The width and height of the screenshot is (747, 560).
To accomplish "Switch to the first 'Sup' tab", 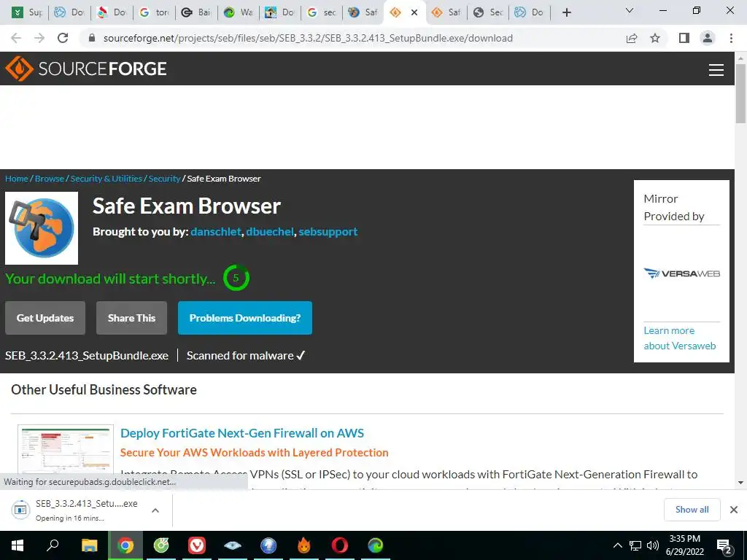I will (x=28, y=12).
